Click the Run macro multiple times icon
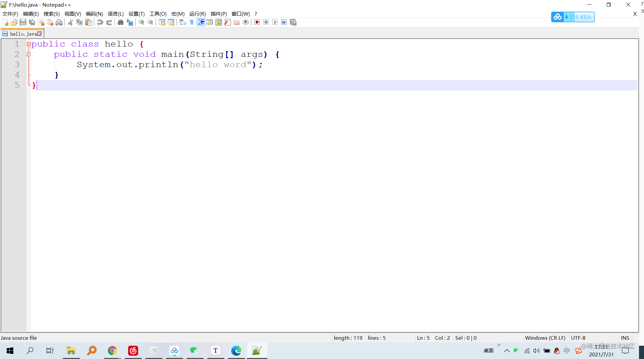This screenshot has width=644, height=359. tap(284, 22)
